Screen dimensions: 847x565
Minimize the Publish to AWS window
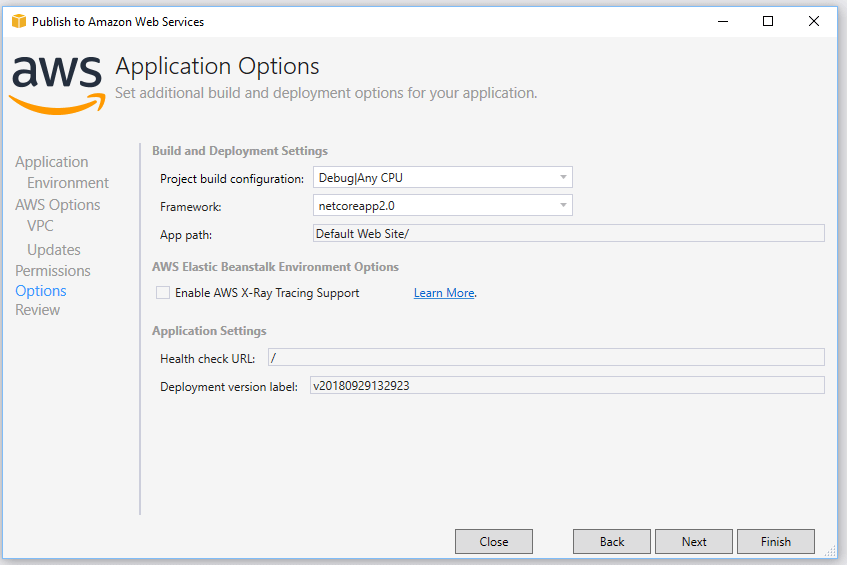[x=723, y=21]
